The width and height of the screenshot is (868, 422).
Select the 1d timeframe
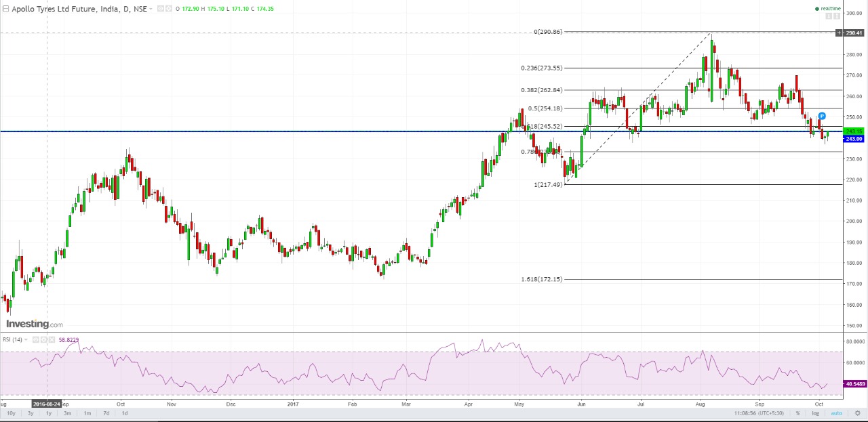click(x=125, y=413)
